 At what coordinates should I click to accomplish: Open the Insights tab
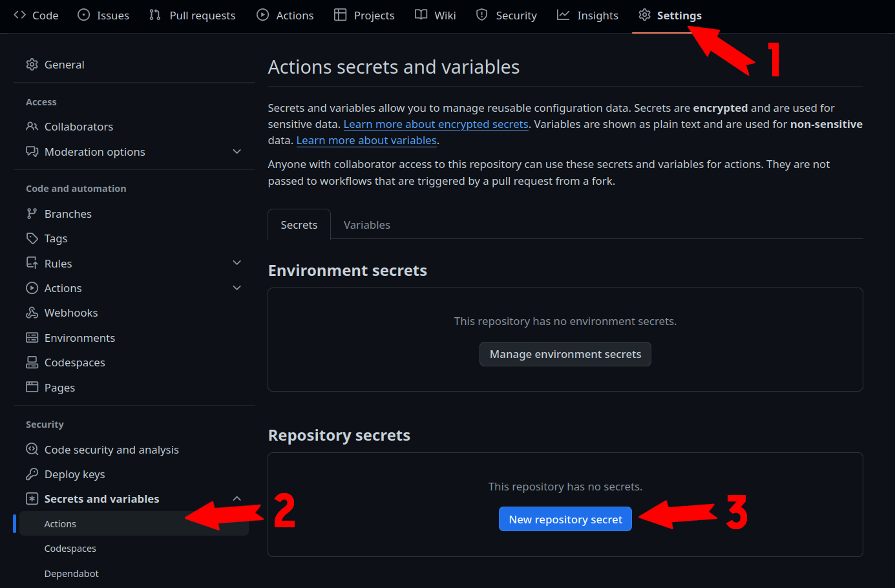[x=587, y=16]
